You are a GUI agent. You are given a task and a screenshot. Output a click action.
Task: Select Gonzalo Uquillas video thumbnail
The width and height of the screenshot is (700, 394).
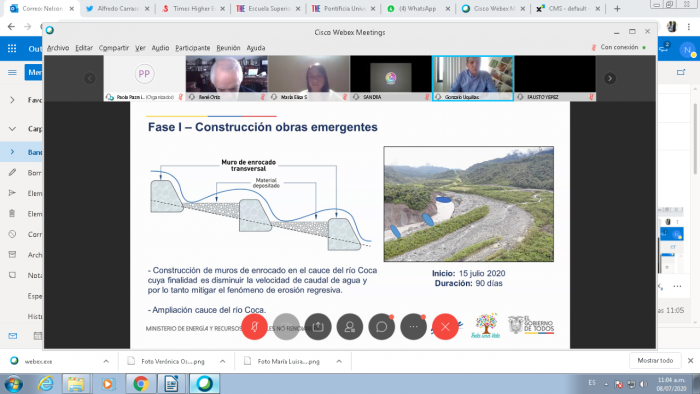tap(473, 79)
